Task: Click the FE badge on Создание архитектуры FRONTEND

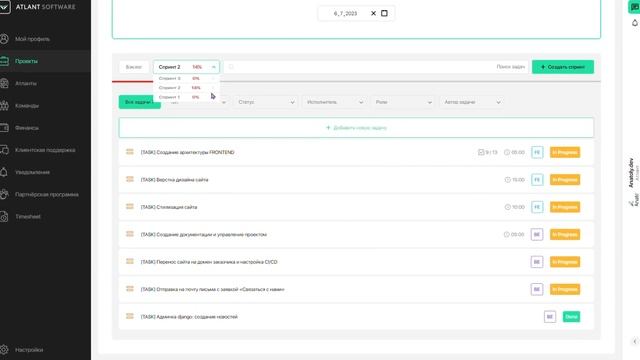Action: click(x=537, y=152)
